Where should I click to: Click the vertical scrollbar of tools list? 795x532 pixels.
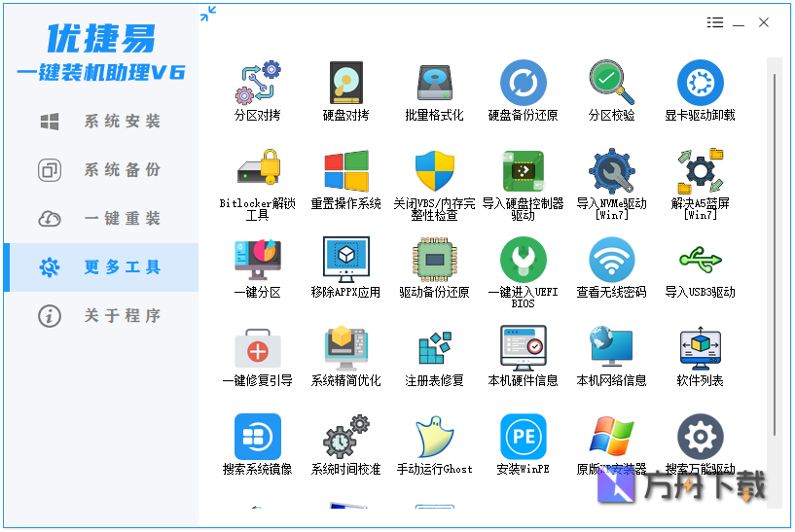(x=775, y=254)
